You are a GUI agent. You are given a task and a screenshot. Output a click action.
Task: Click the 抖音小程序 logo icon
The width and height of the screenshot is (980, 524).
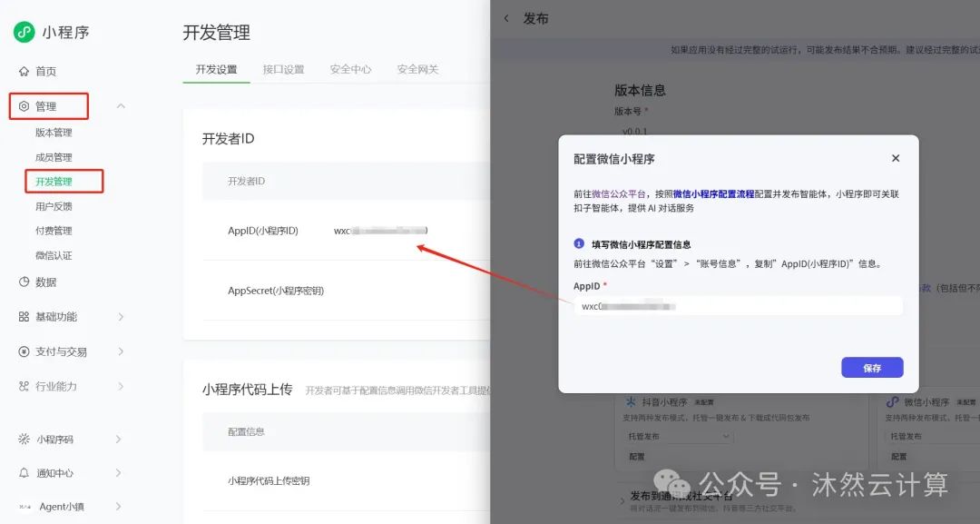coord(631,401)
